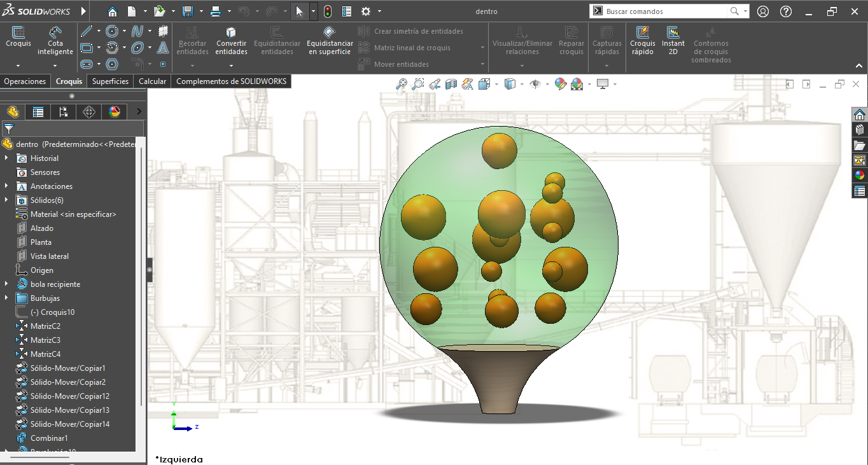Click the Rebuild traffic light icon

tap(328, 11)
